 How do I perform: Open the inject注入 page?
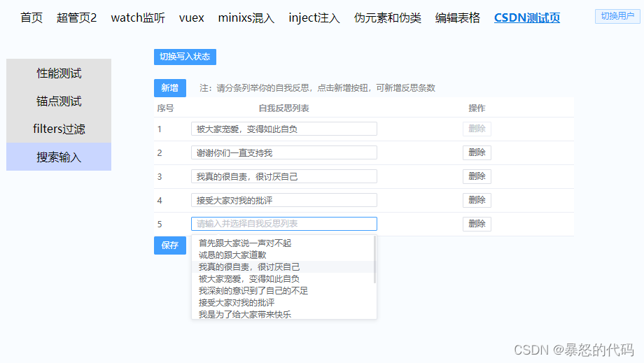(314, 17)
